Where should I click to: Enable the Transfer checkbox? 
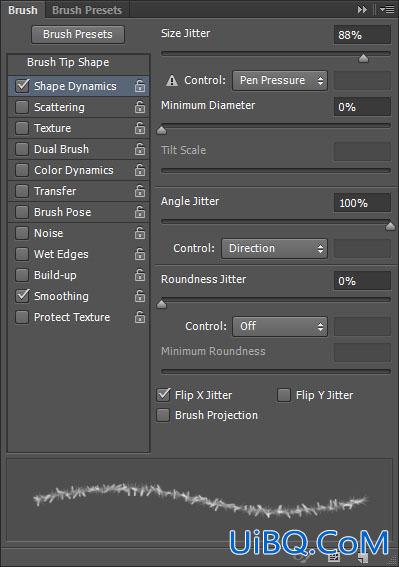click(22, 191)
